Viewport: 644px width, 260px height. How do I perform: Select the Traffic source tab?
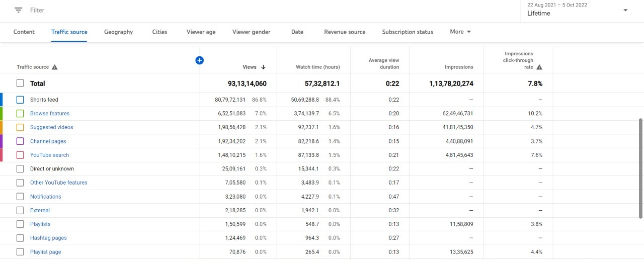tap(69, 32)
